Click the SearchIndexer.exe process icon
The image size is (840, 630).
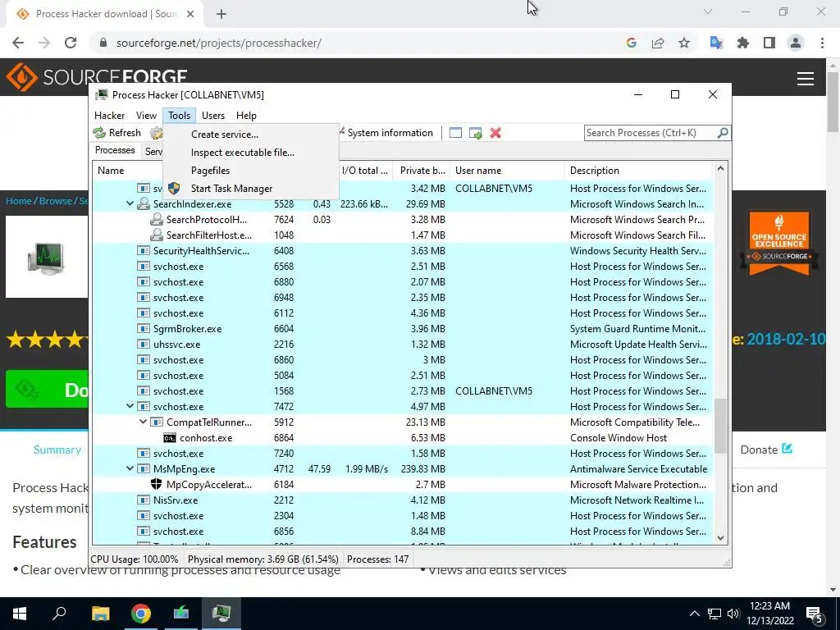coord(143,203)
